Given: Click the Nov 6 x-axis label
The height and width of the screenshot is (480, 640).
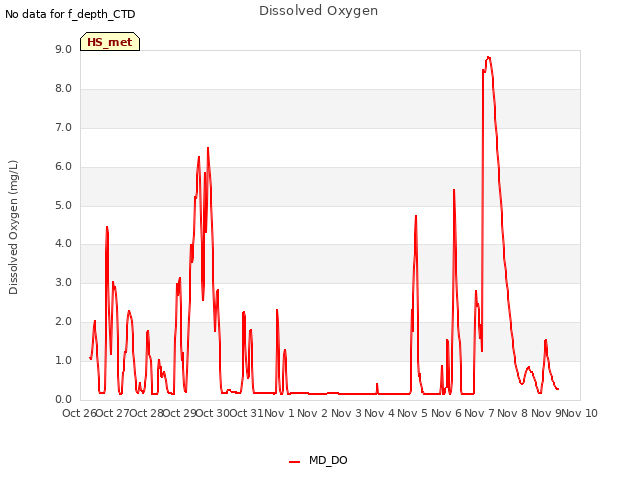Looking at the screenshot, I should click(446, 413).
